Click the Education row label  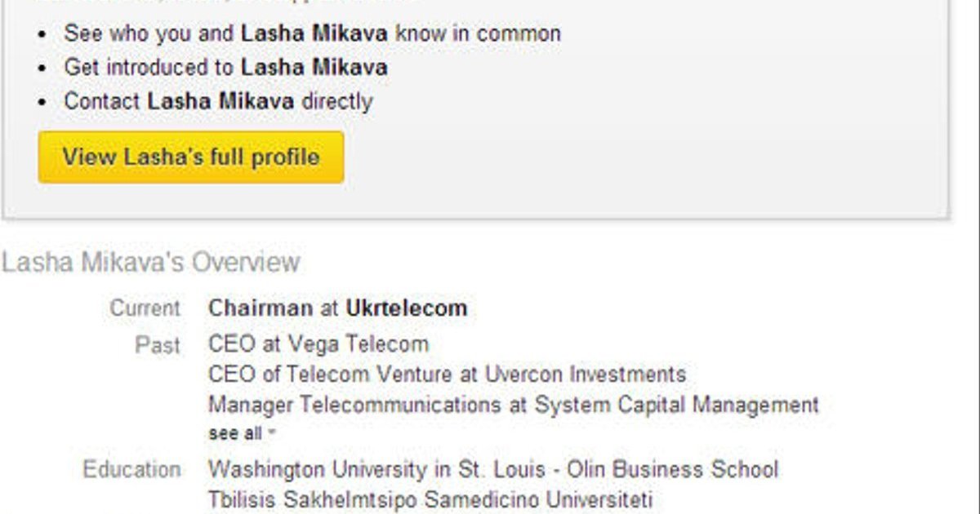point(131,470)
